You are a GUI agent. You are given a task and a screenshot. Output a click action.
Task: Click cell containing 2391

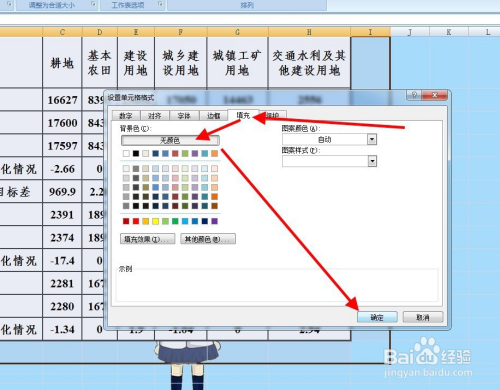tap(62, 215)
